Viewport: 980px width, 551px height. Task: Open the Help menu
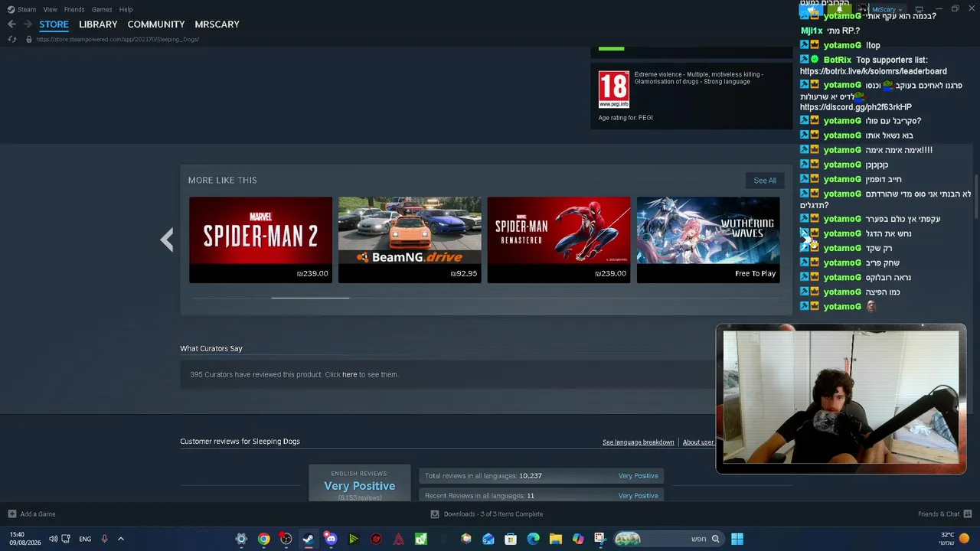126,9
